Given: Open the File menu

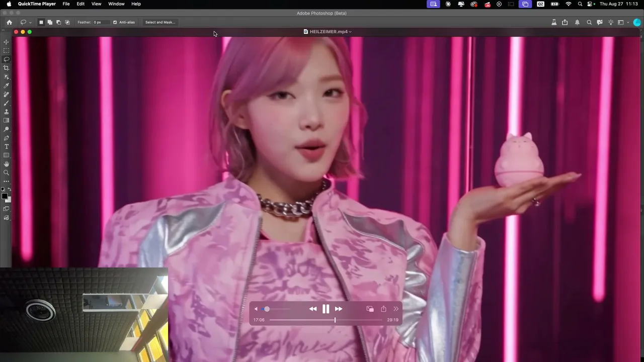Looking at the screenshot, I should (x=66, y=4).
